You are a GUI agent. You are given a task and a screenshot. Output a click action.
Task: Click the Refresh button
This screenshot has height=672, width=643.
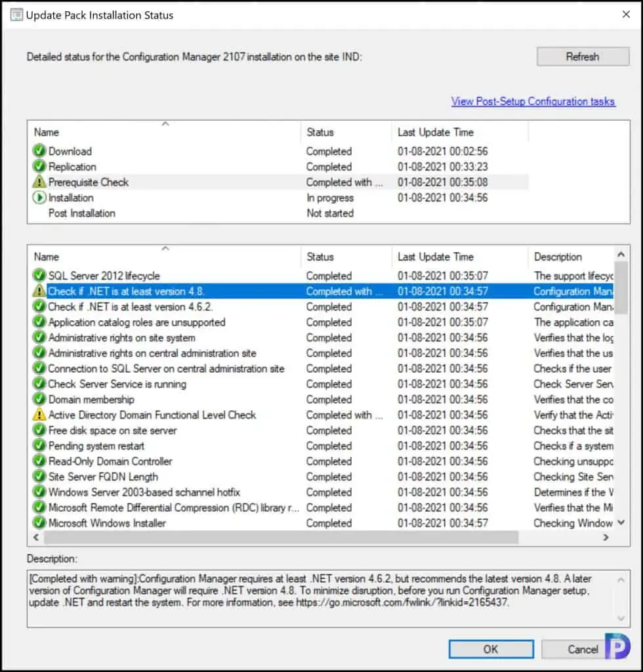click(x=583, y=56)
